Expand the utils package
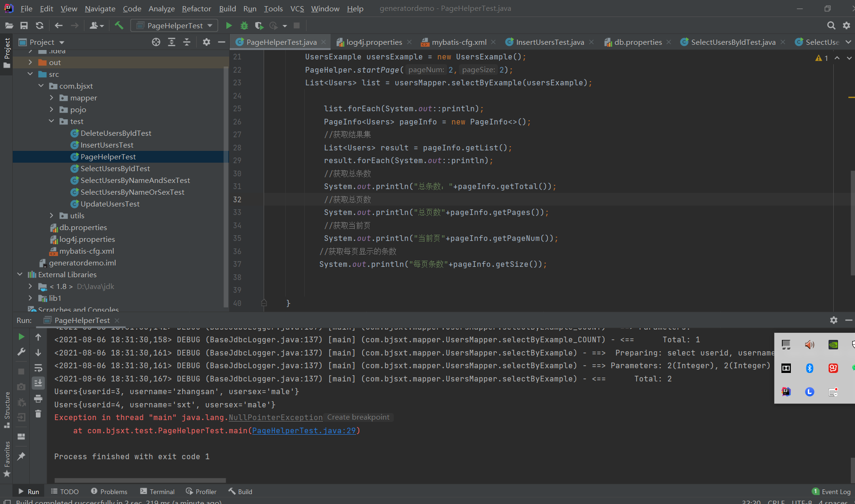This screenshot has width=855, height=504. 51,215
